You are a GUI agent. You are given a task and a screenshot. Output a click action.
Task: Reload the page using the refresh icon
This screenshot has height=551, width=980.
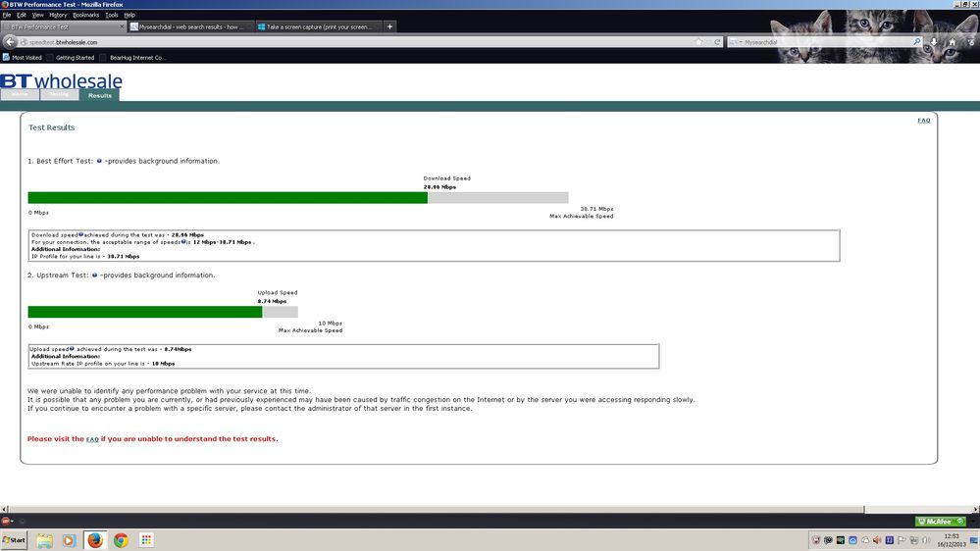(x=717, y=42)
